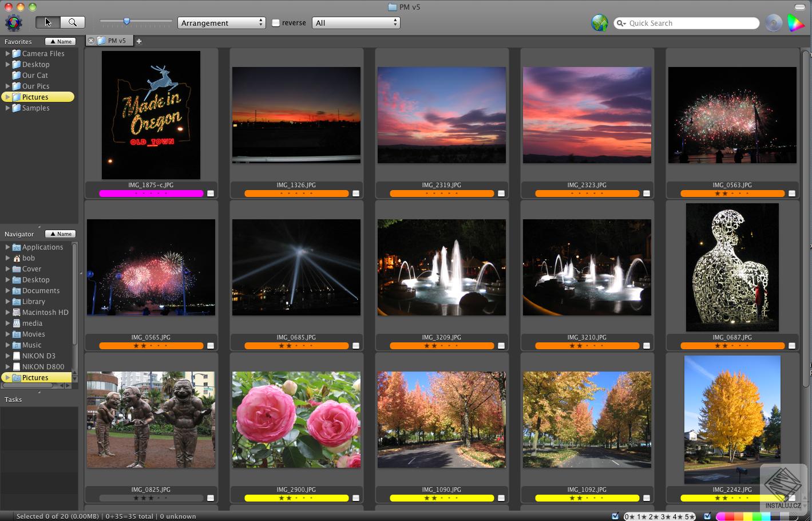Filter by 0 stars in status bar
812x521 pixels.
coord(630,516)
